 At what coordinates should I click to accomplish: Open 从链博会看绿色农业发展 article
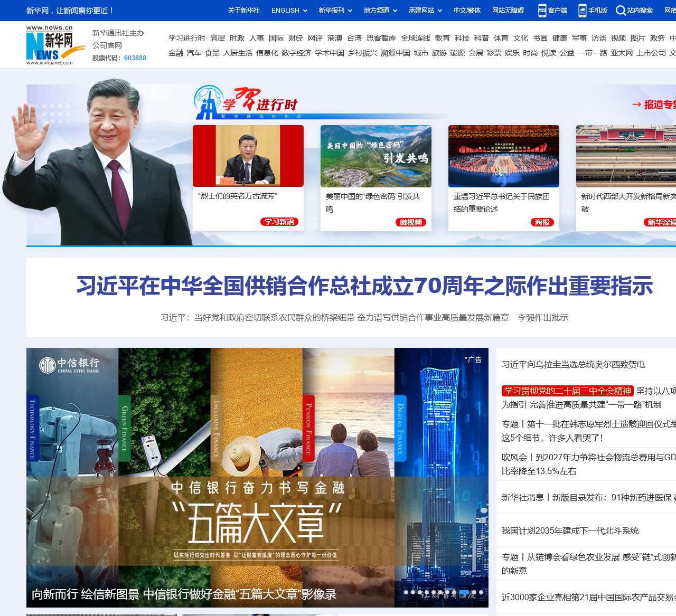click(589, 564)
